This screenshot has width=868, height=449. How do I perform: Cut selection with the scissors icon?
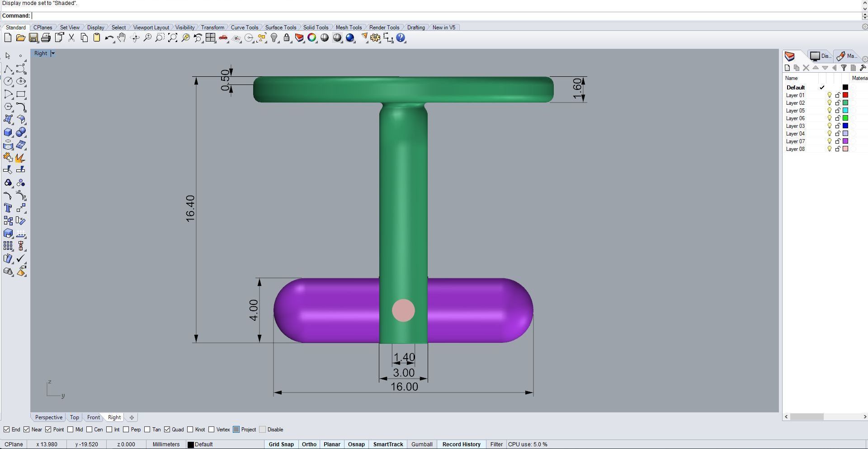[71, 38]
